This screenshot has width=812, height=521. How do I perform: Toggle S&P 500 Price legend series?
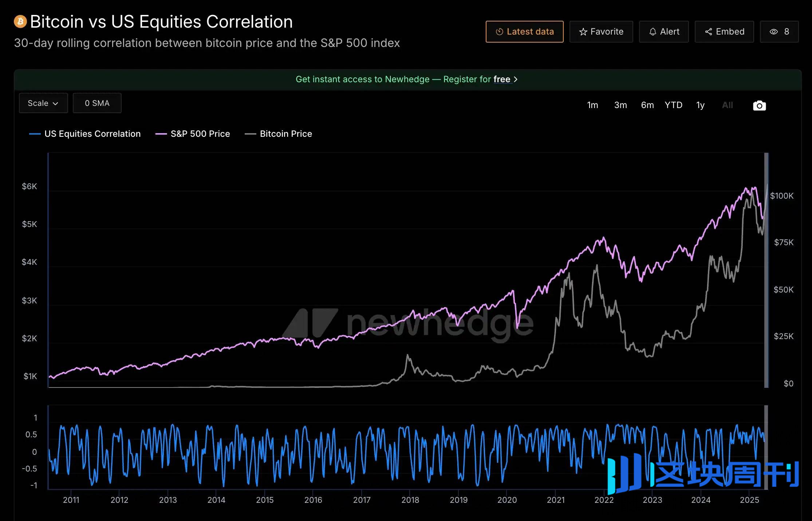click(200, 134)
